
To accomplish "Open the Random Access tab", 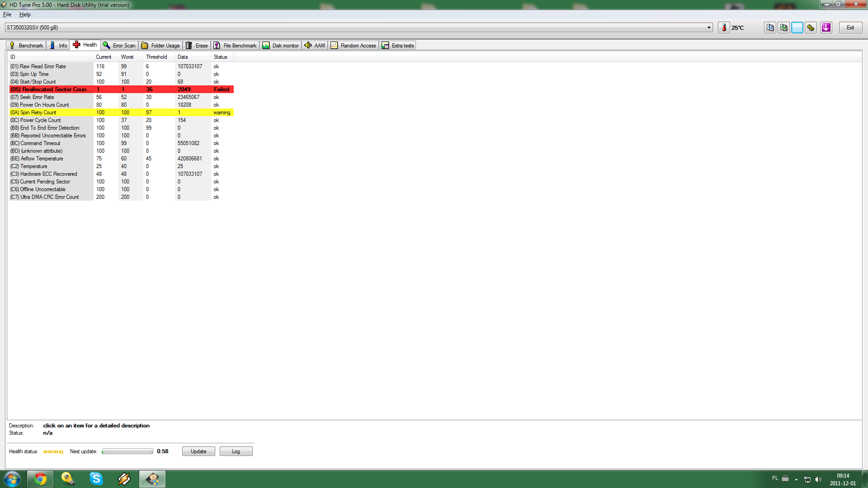I will click(x=354, y=46).
